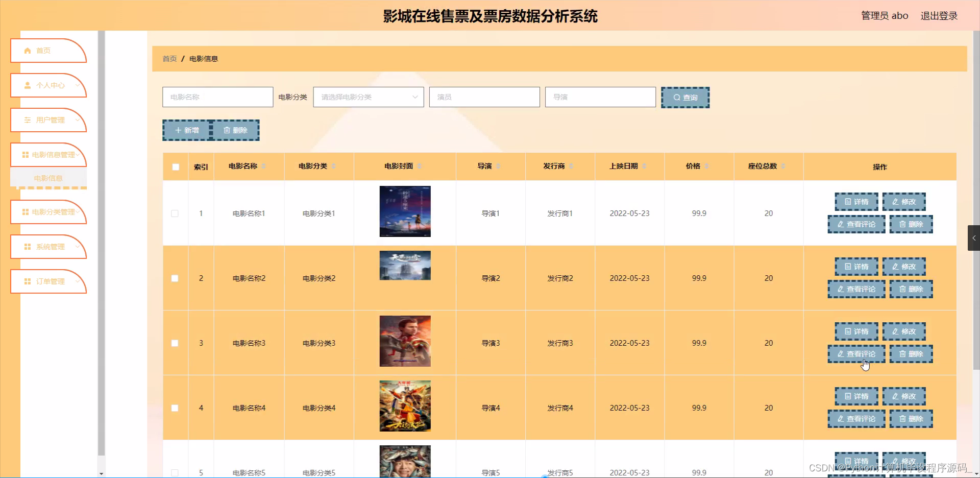Open the 请选择电影分类 dropdown
The height and width of the screenshot is (478, 980).
click(368, 97)
